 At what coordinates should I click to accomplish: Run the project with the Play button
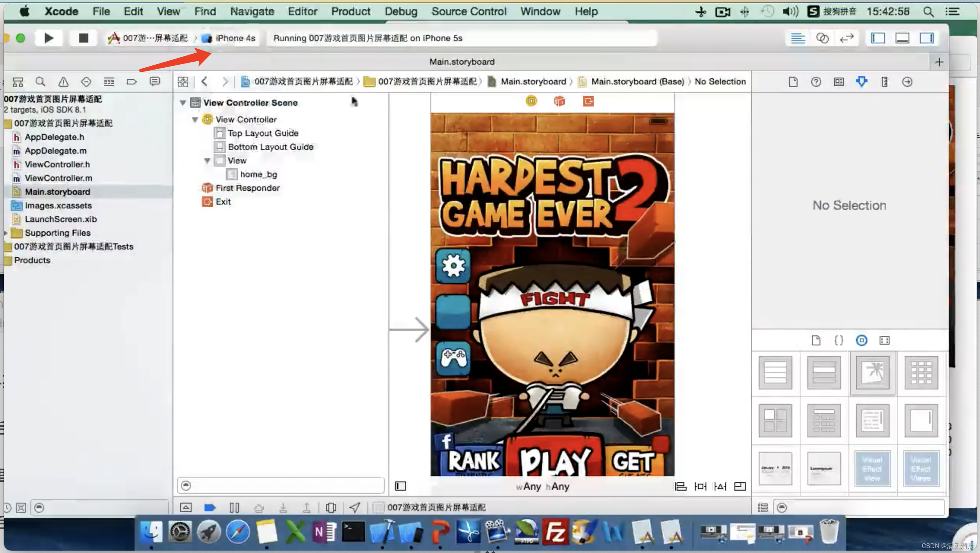tap(49, 38)
